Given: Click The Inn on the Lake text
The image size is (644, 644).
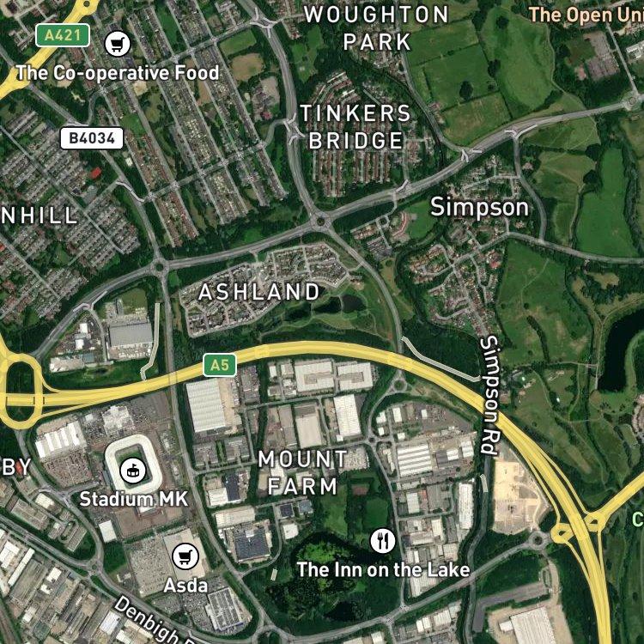Looking at the screenshot, I should pyautogui.click(x=383, y=569).
